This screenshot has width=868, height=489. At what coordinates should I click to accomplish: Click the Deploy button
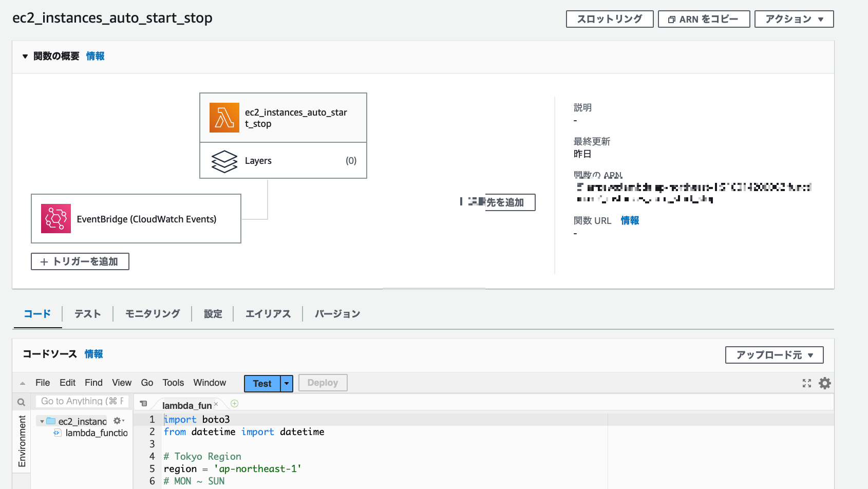click(x=323, y=383)
